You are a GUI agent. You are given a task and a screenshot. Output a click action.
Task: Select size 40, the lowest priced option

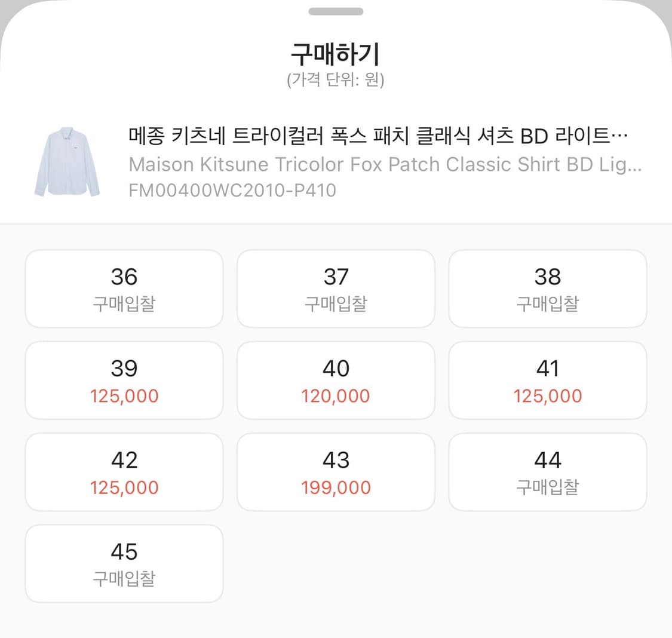[336, 380]
